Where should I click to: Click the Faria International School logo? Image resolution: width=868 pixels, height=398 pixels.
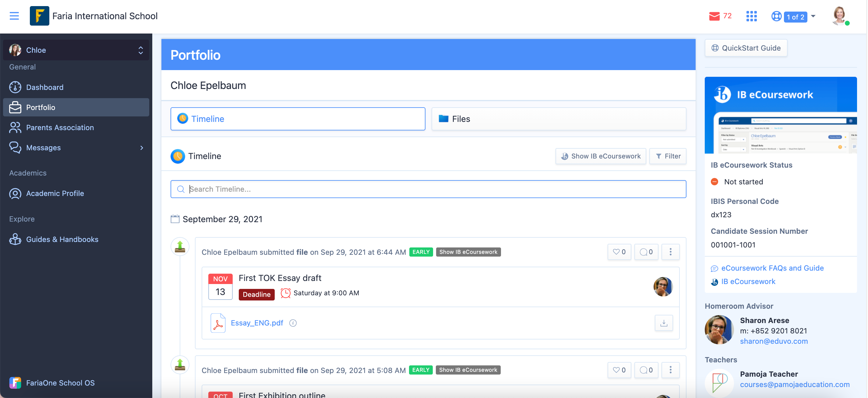pos(39,16)
